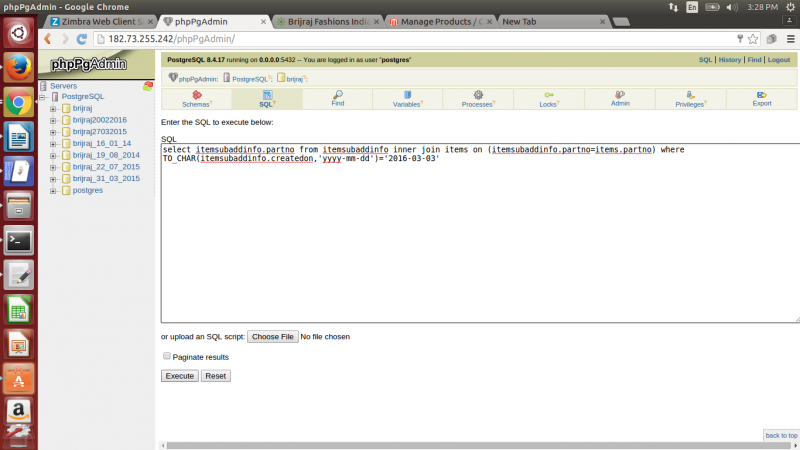Select brijraj_19_08_2014 database in tree
Viewport: 800px width, 450px height.
pyautogui.click(x=106, y=155)
